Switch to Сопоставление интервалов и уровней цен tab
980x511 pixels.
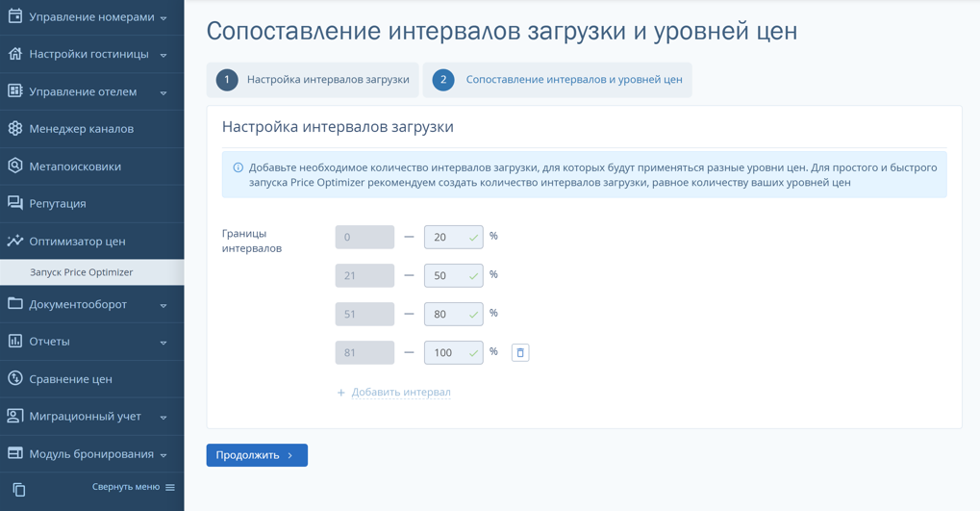[x=558, y=80]
